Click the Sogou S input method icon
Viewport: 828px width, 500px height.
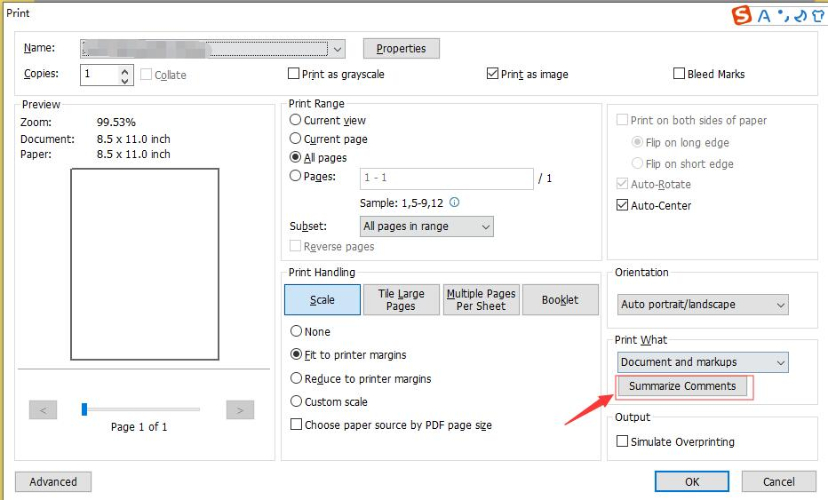click(x=741, y=15)
